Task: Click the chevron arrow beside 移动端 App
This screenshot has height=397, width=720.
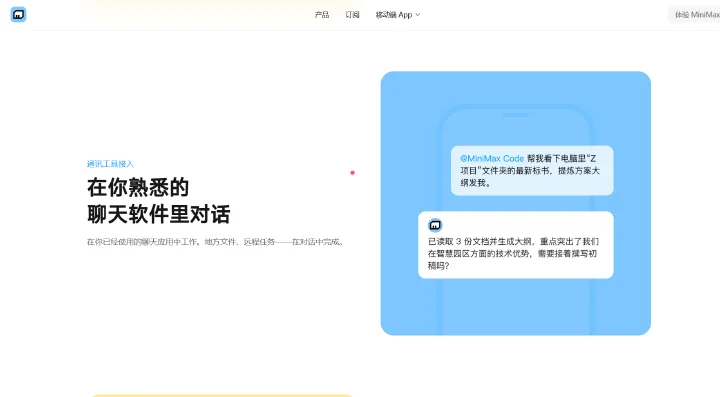Action: click(x=417, y=15)
